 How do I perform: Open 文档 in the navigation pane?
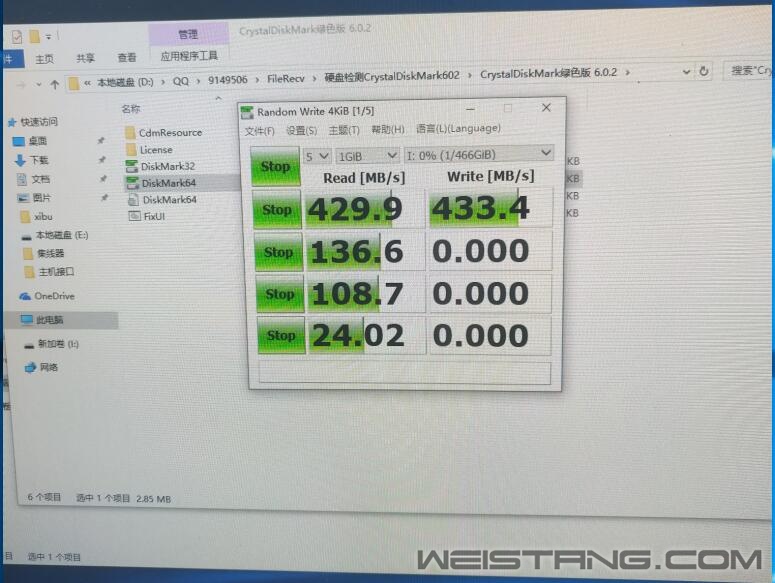point(34,179)
